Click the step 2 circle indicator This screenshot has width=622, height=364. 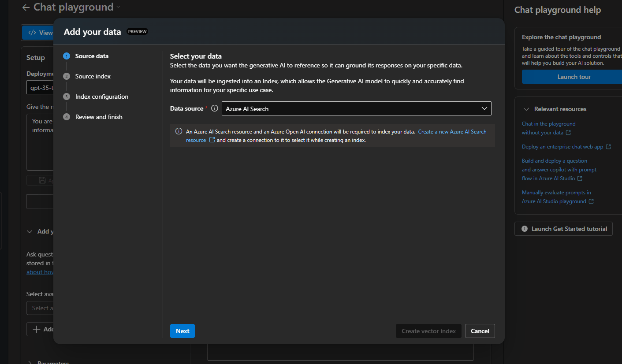pyautogui.click(x=67, y=76)
